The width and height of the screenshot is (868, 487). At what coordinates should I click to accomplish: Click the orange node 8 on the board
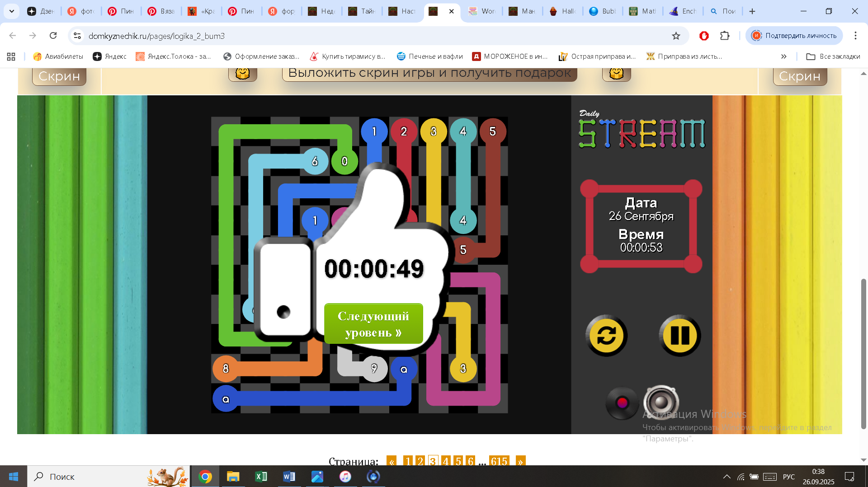226,369
